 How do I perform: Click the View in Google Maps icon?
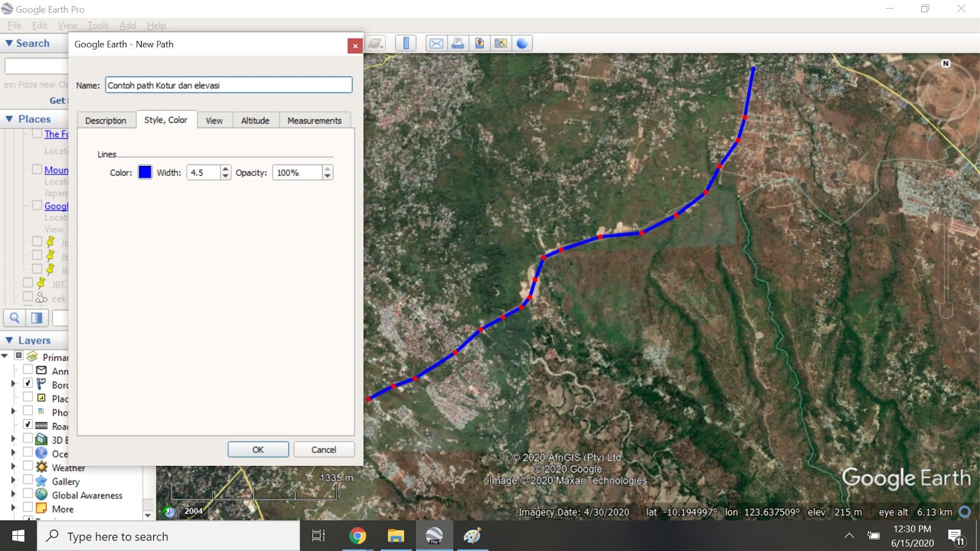[500, 43]
